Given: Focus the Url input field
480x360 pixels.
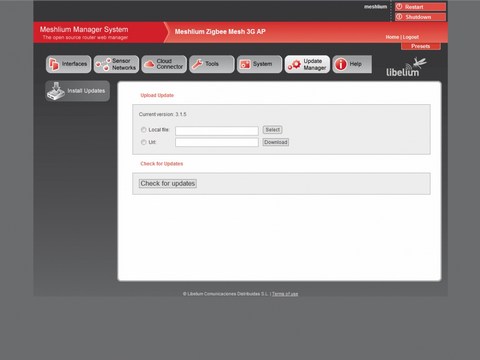Looking at the screenshot, I should pos(217,143).
